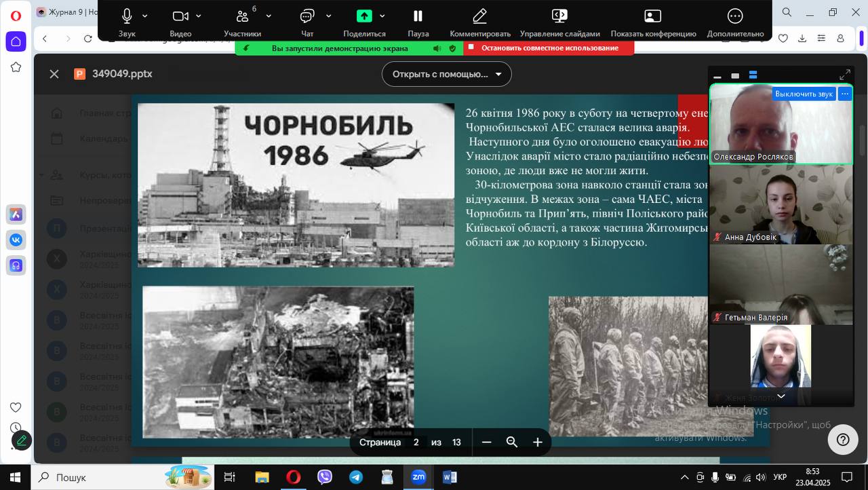The width and height of the screenshot is (868, 490).
Task: Click the shield icon in the green sharing bar
Action: (x=453, y=48)
